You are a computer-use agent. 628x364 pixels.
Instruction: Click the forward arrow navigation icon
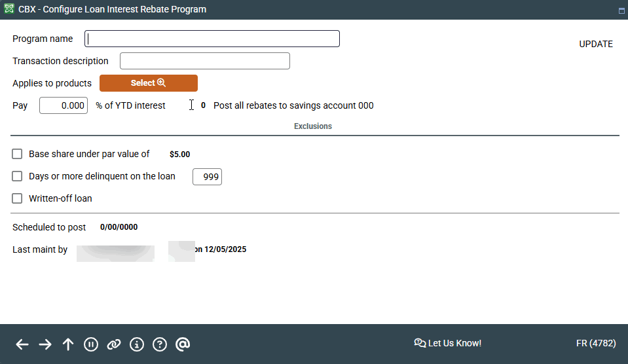45,344
